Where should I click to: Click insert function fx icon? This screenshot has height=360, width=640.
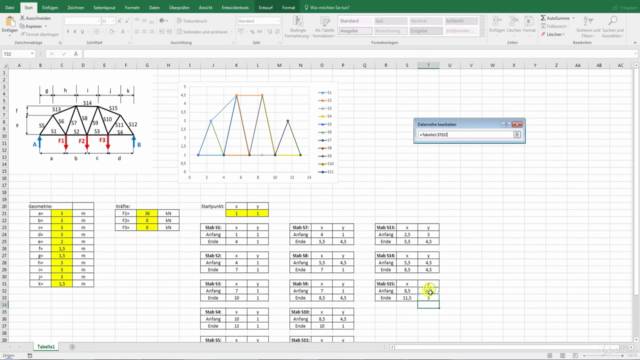pos(76,54)
